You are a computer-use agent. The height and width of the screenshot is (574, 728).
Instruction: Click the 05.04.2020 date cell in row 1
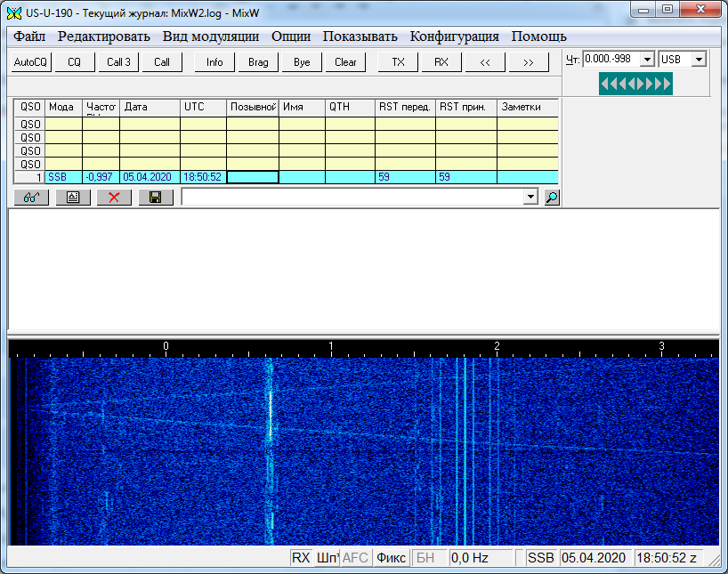point(150,177)
